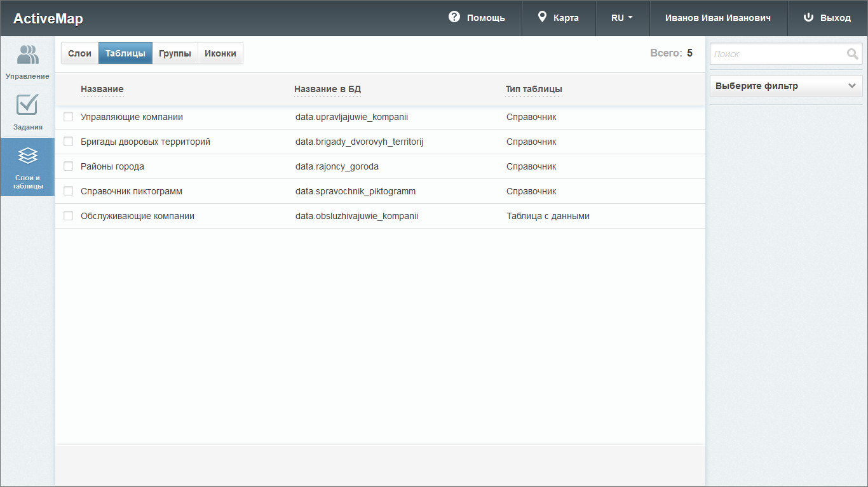The width and height of the screenshot is (868, 487).
Task: Open the Управление users icon in sidebar
Action: click(27, 55)
